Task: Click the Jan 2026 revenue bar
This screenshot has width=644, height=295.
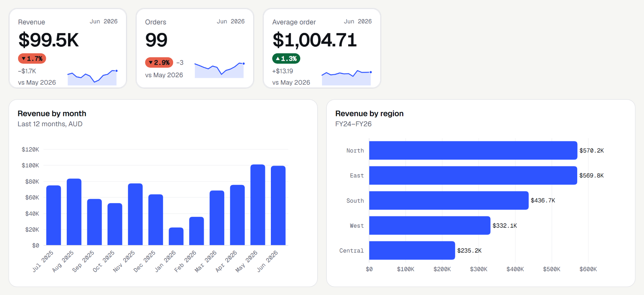Action: (176, 236)
